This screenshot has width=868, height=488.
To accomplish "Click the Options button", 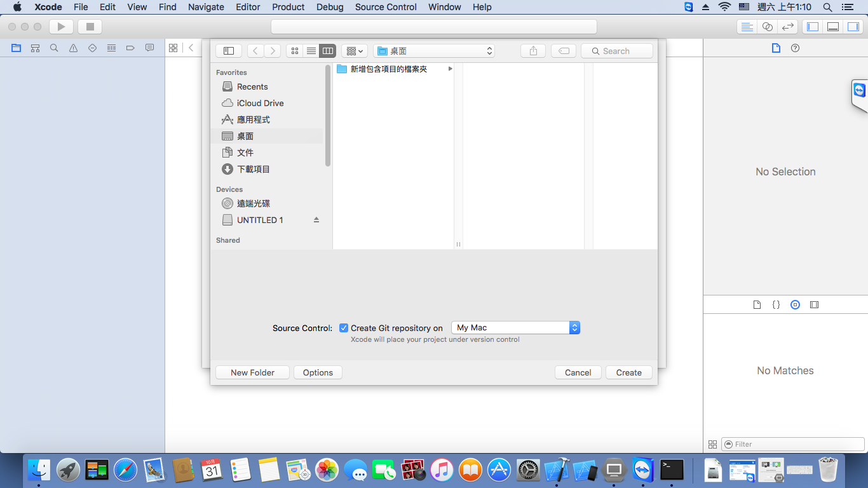I will tap(318, 372).
